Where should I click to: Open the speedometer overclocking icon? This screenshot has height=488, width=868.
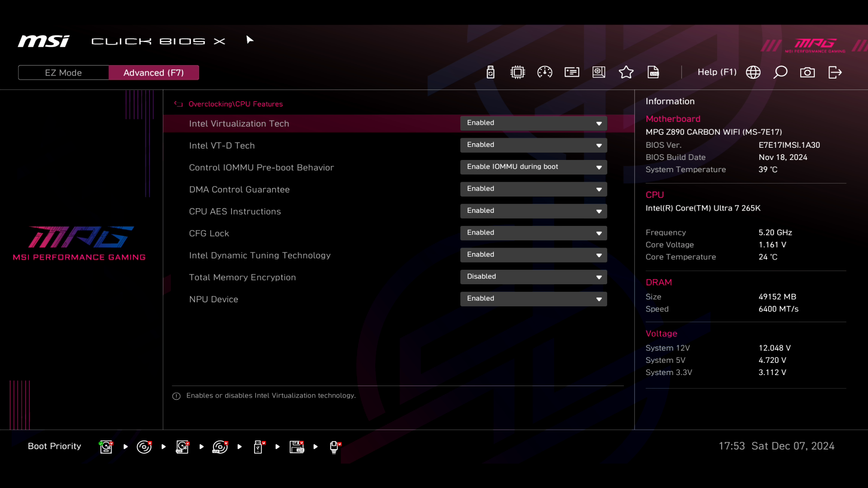[545, 72]
